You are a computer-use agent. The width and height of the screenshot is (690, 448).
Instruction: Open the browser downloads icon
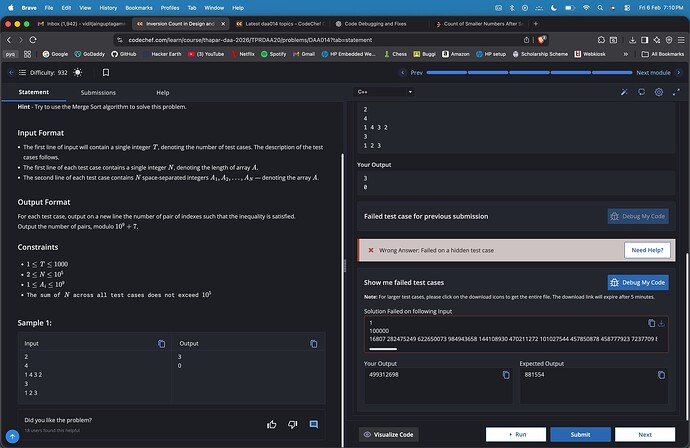point(632,40)
